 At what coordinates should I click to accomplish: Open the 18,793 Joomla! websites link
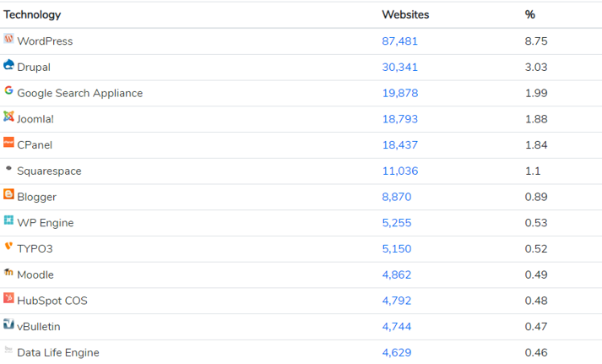pyautogui.click(x=400, y=119)
